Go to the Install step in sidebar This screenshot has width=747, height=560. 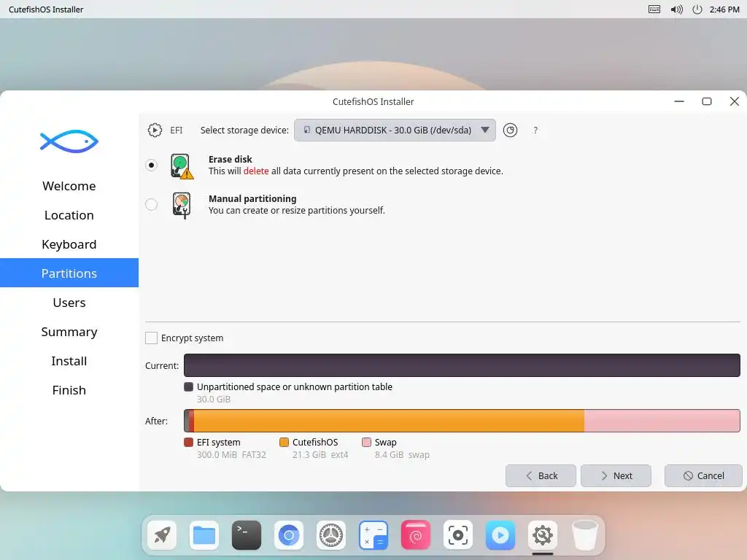point(69,361)
